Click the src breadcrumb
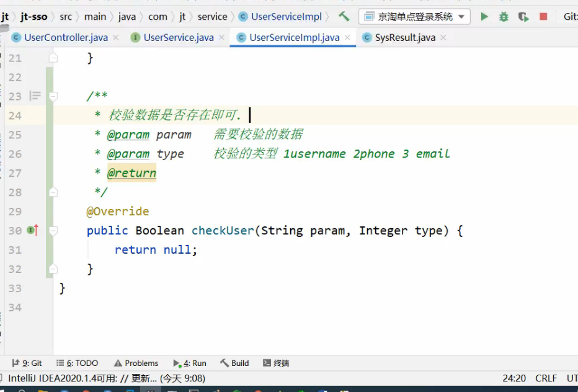This screenshot has height=392, width=578. click(x=66, y=17)
